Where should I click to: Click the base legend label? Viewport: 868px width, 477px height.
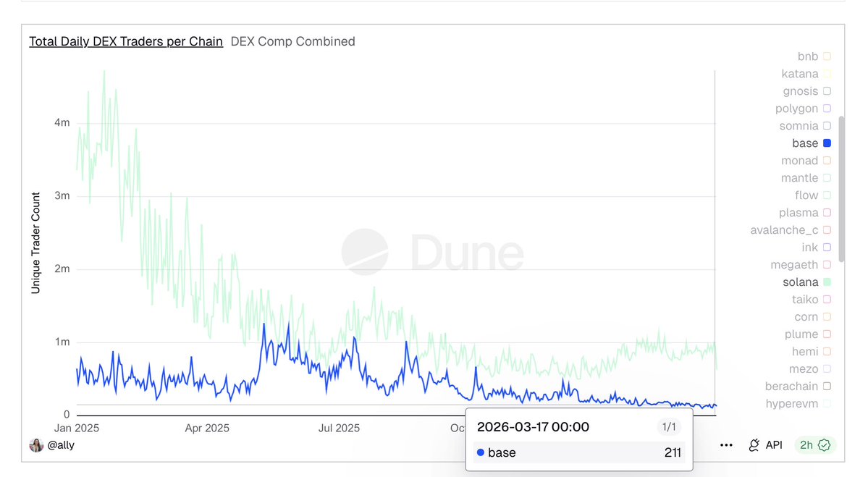(x=805, y=143)
